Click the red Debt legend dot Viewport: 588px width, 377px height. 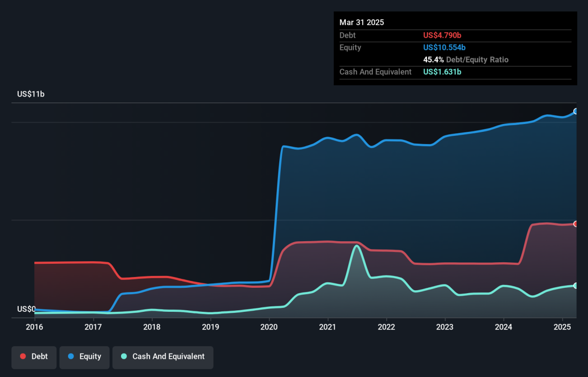[x=23, y=357]
